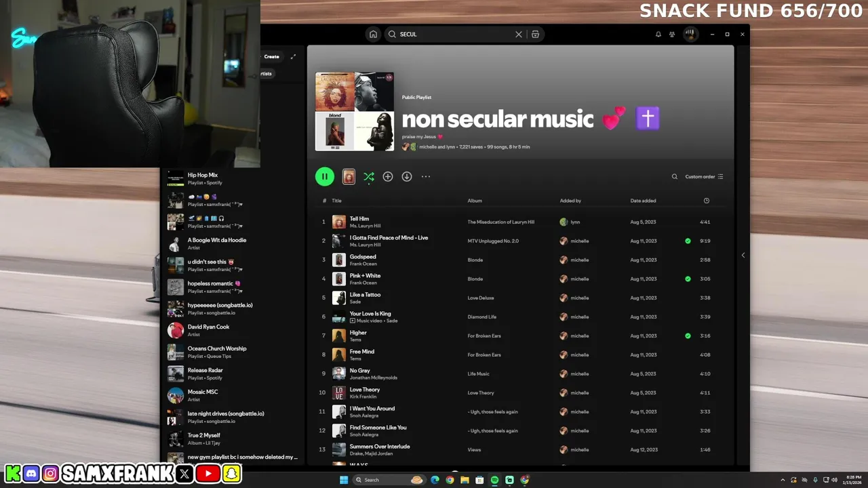
Task: Click the playlist cover art collage
Action: pyautogui.click(x=355, y=111)
